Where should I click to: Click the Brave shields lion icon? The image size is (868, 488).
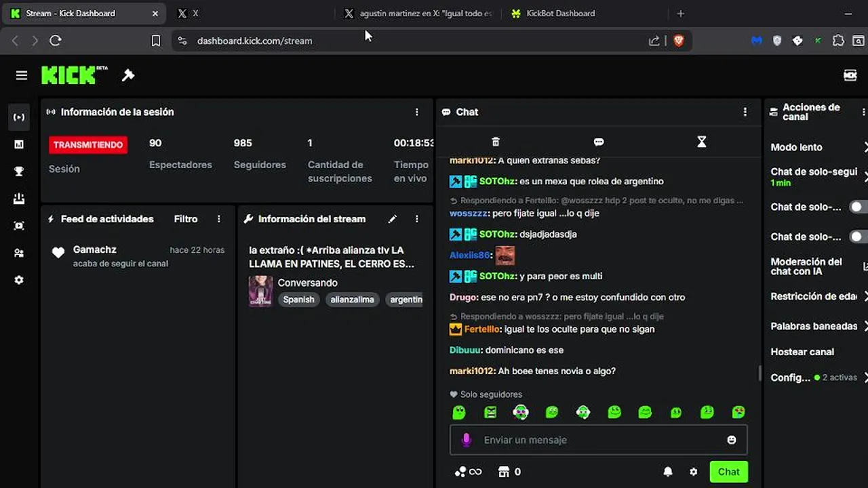(x=679, y=41)
